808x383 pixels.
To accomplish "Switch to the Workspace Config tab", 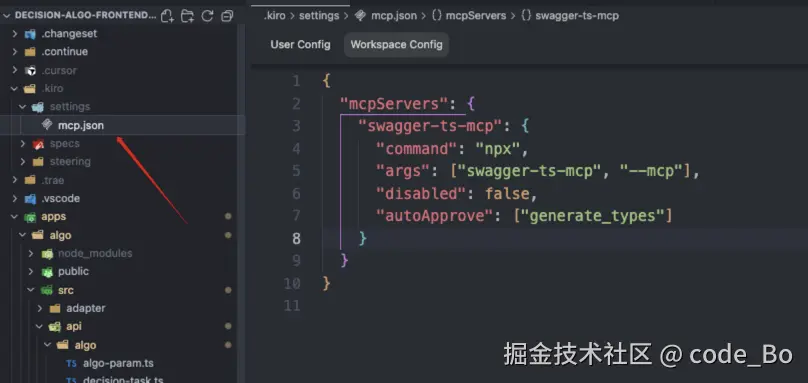I will (x=396, y=44).
